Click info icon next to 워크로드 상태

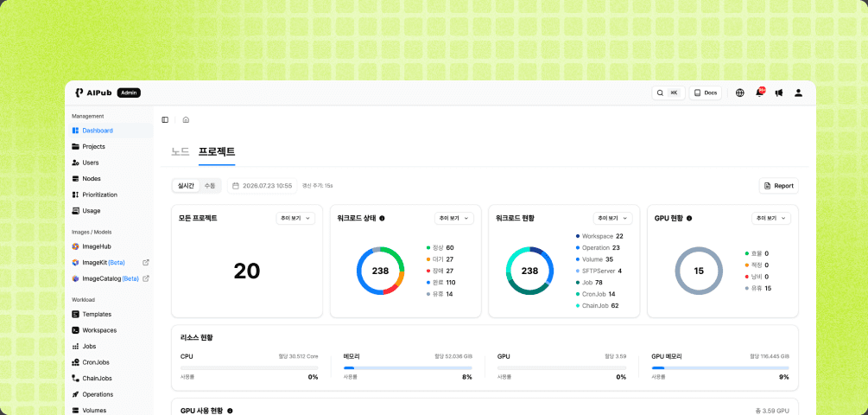coord(383,218)
